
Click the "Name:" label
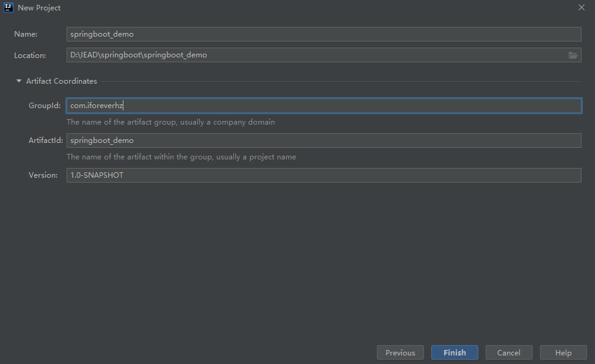pyautogui.click(x=26, y=34)
